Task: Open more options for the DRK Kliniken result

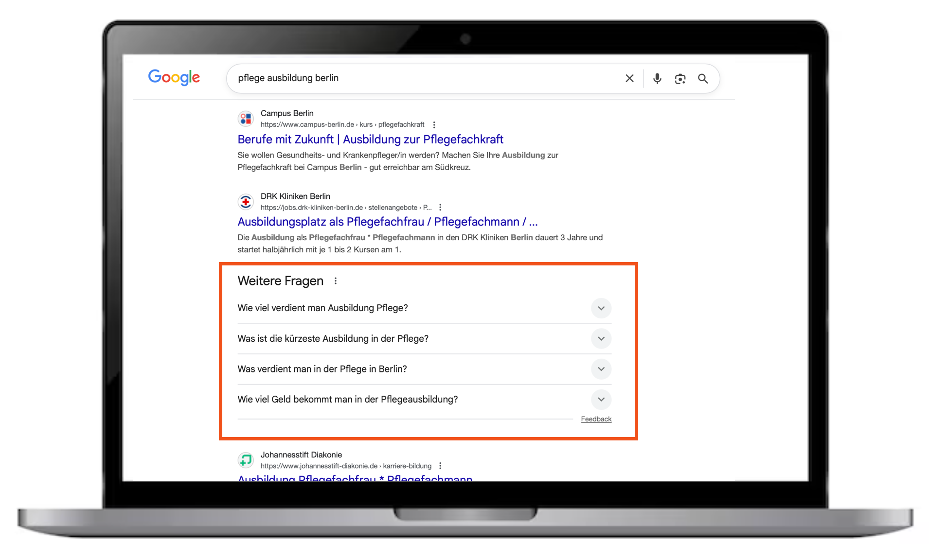Action: coord(440,208)
